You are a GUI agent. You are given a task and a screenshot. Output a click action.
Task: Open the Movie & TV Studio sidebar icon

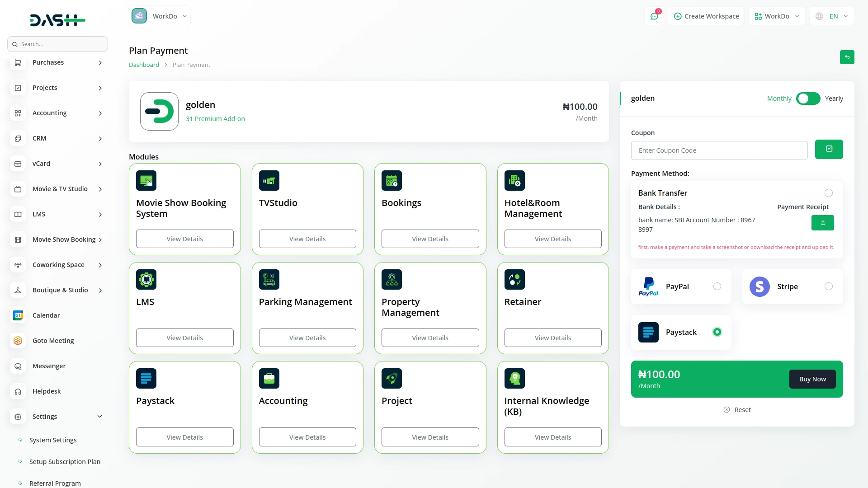click(x=18, y=189)
